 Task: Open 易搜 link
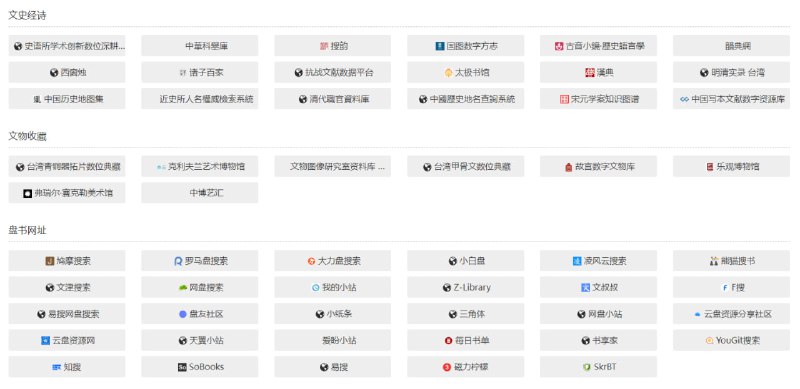pos(333,367)
